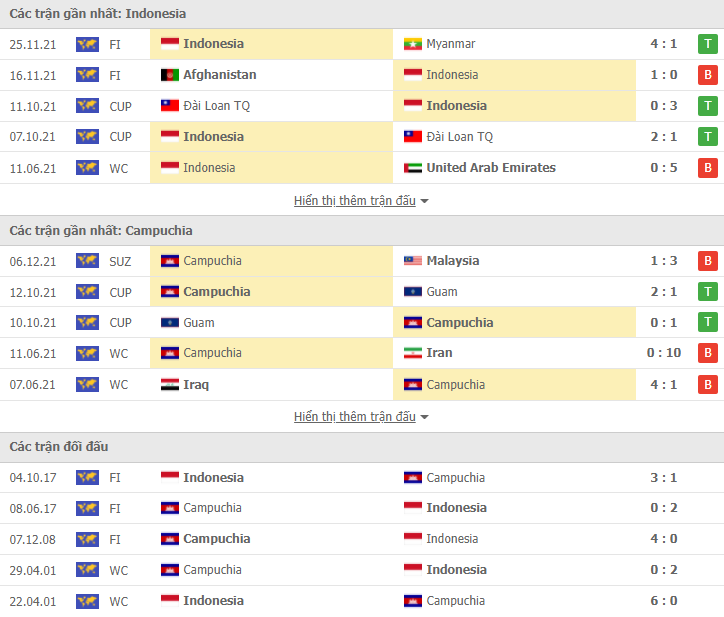Open the 4 : 1 Indonesia–Myanmar score
This screenshot has width=724, height=617.
pos(663,44)
